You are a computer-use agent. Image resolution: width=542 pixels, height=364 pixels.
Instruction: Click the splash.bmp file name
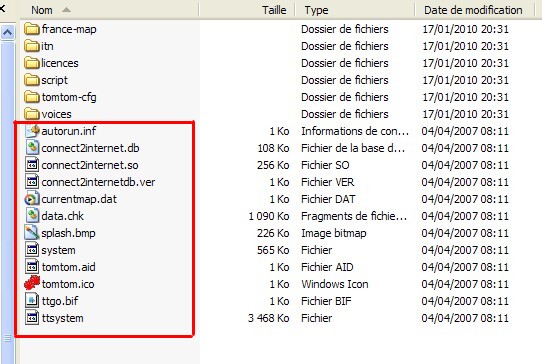pos(68,233)
